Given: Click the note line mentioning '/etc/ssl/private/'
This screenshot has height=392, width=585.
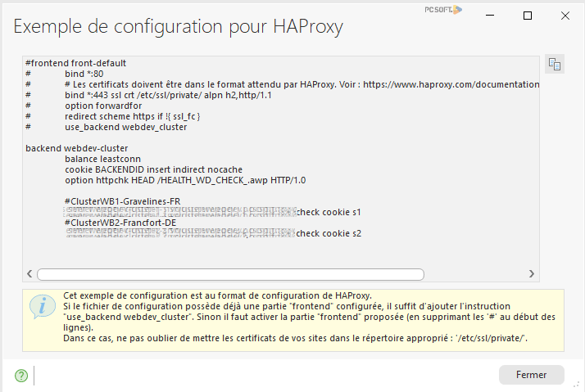Looking at the screenshot, I should pos(295,338).
